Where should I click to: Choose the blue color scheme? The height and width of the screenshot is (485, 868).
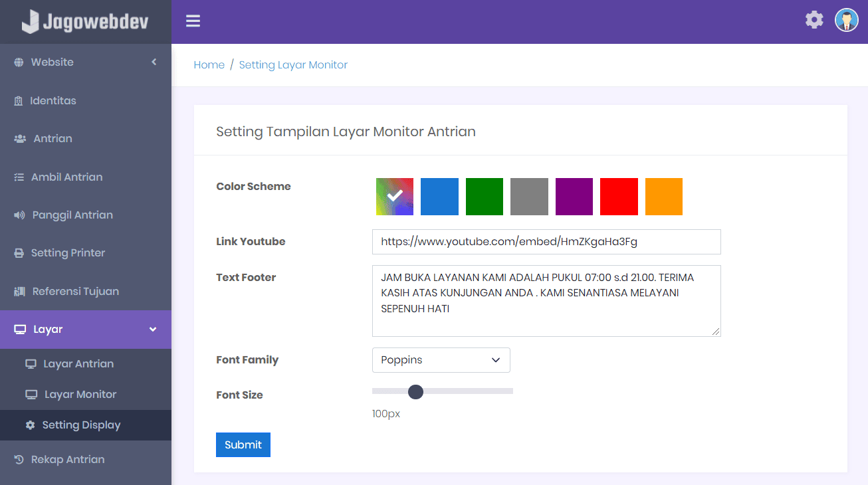pyautogui.click(x=439, y=197)
